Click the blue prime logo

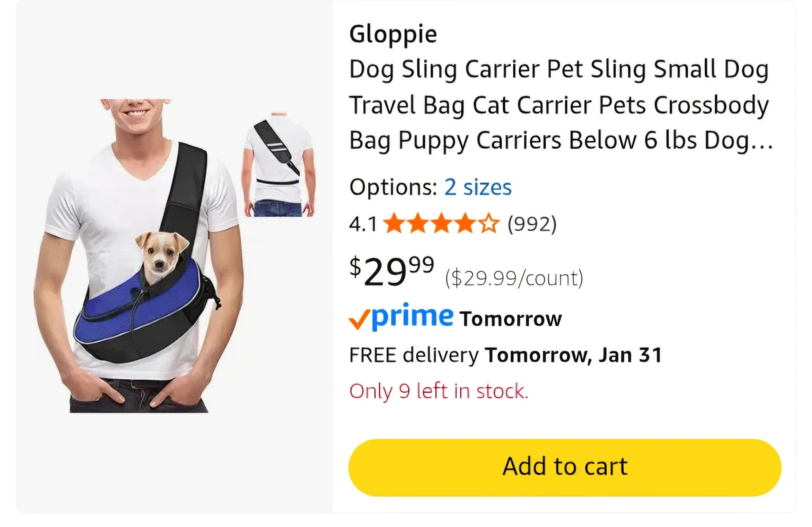pyautogui.click(x=412, y=317)
